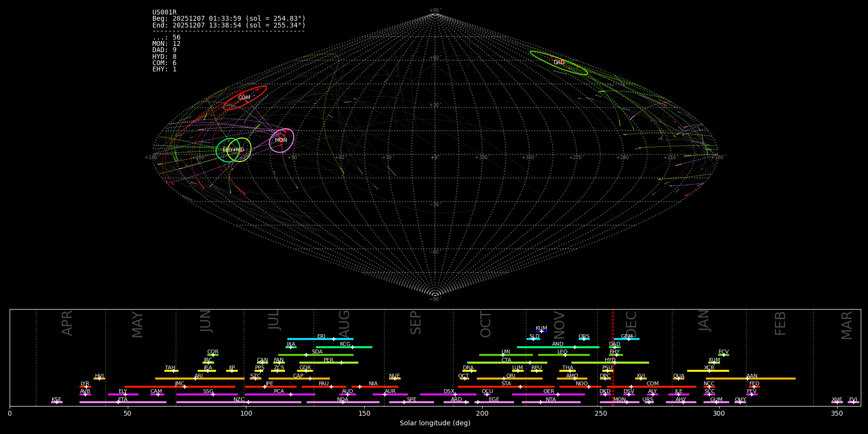Viewport: 868px width, 434px height.
Task: Click the '...: 56' count in legend
Action: 166,38
